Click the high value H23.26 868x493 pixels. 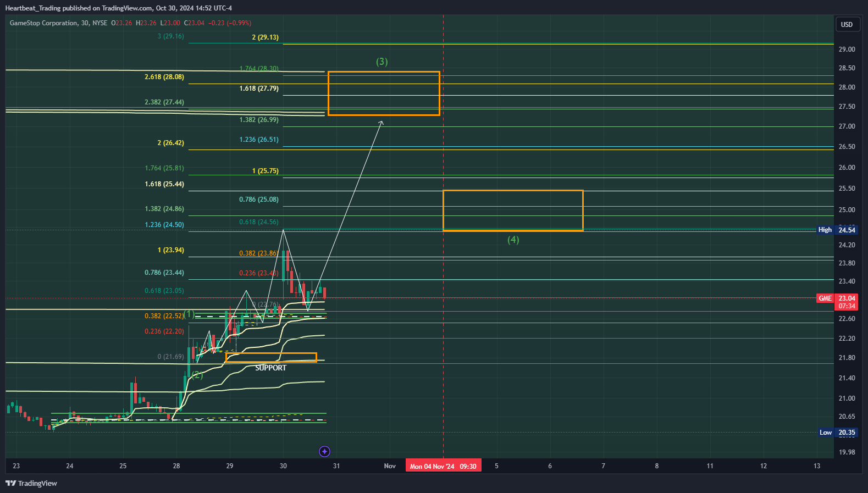pos(146,23)
